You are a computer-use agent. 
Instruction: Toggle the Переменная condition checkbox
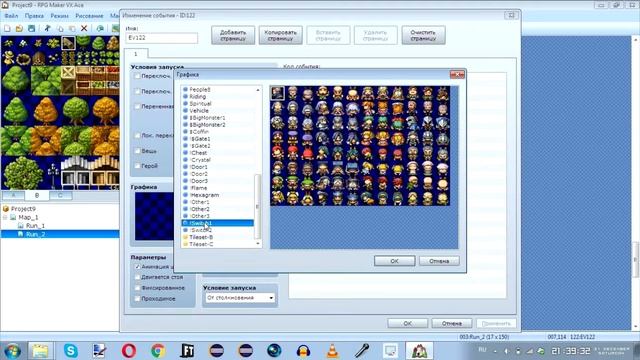pyautogui.click(x=137, y=107)
